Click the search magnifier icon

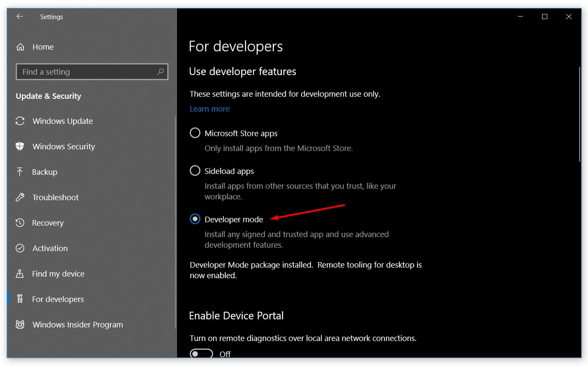tap(160, 72)
